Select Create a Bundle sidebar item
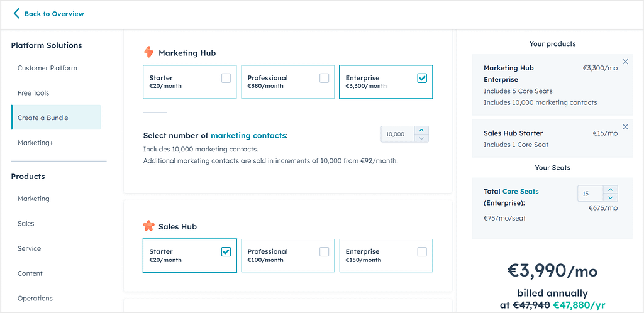 pos(56,118)
